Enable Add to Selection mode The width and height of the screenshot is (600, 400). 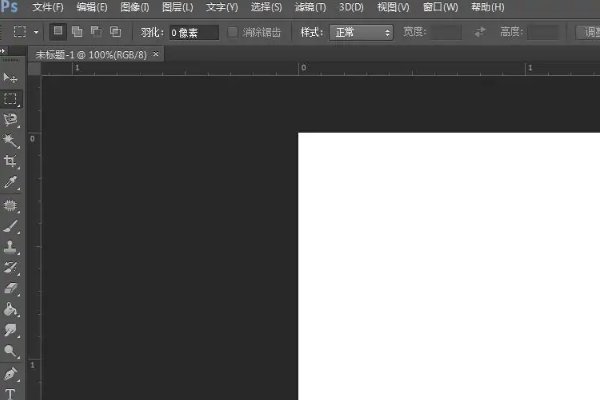coord(78,32)
